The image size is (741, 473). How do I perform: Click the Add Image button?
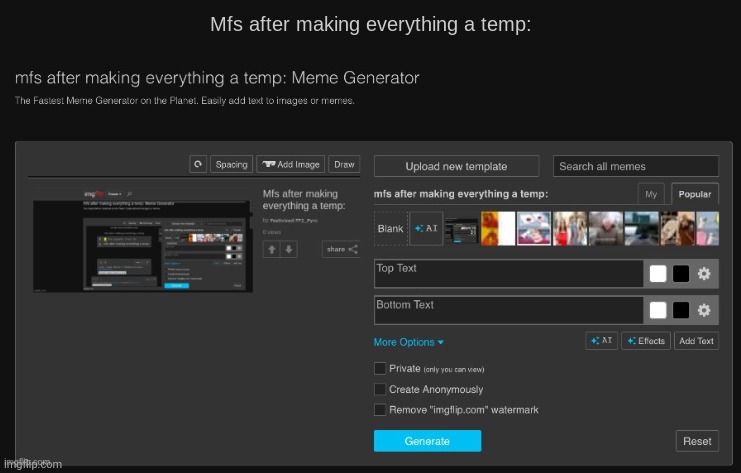[x=291, y=164]
